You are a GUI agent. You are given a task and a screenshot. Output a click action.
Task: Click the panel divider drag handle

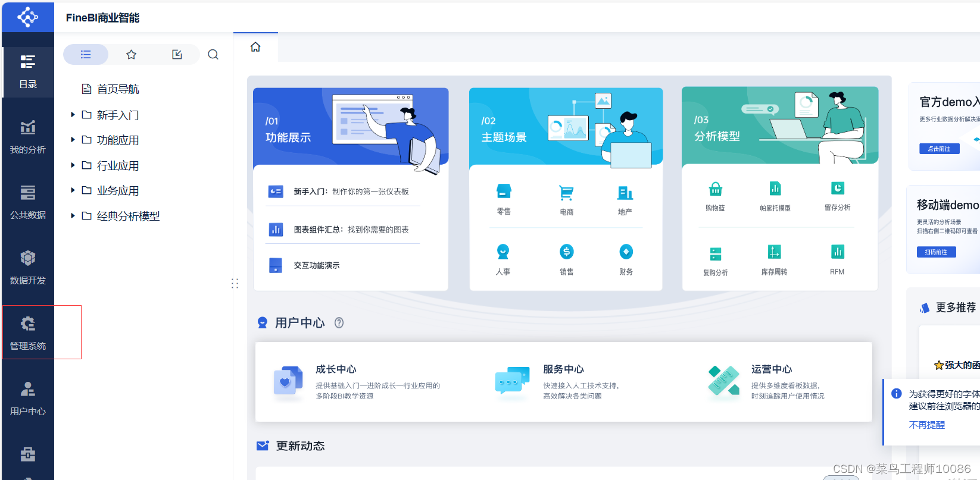235,284
